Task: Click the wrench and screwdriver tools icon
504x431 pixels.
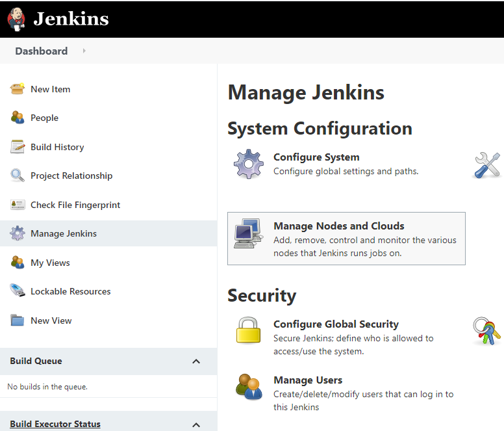Action: 487,165
